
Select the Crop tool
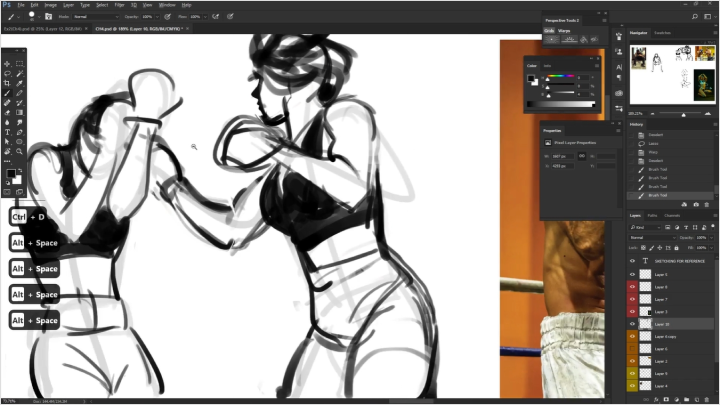[x=8, y=83]
